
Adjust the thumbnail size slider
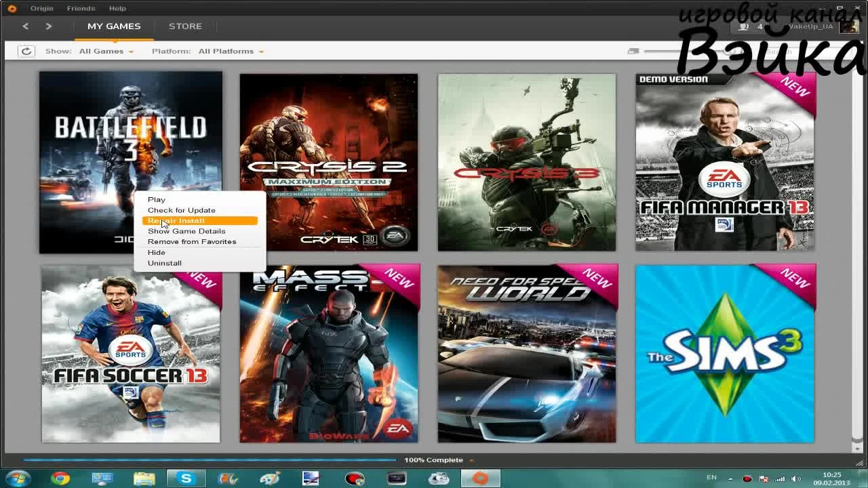(685, 50)
